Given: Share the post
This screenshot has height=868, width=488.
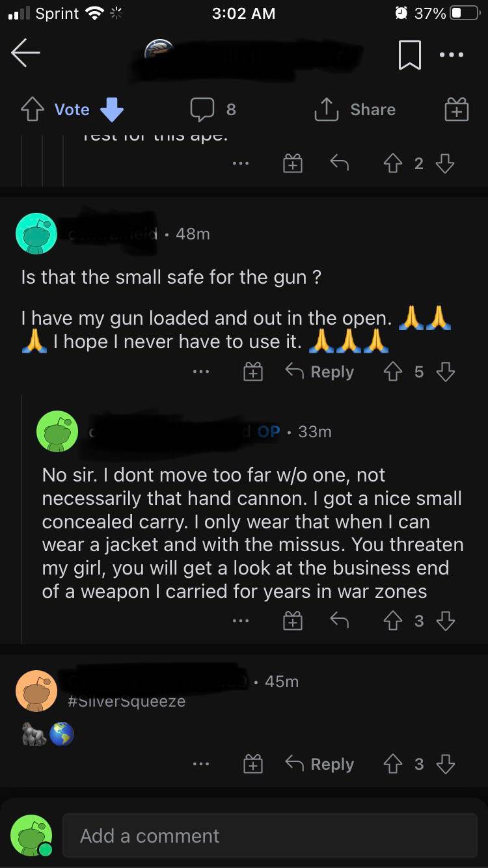Looking at the screenshot, I should pos(355,110).
